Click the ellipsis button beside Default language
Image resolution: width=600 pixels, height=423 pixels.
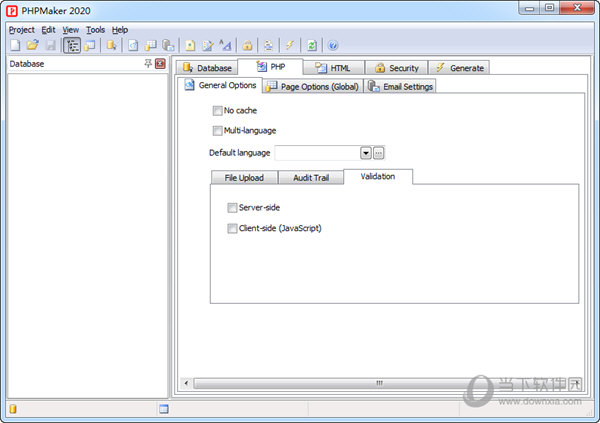pos(378,153)
